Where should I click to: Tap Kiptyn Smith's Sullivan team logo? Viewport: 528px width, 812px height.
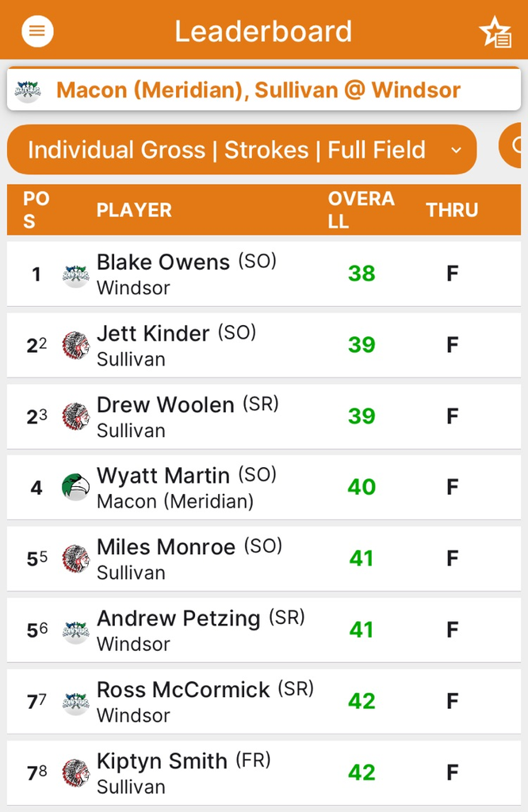point(75,772)
